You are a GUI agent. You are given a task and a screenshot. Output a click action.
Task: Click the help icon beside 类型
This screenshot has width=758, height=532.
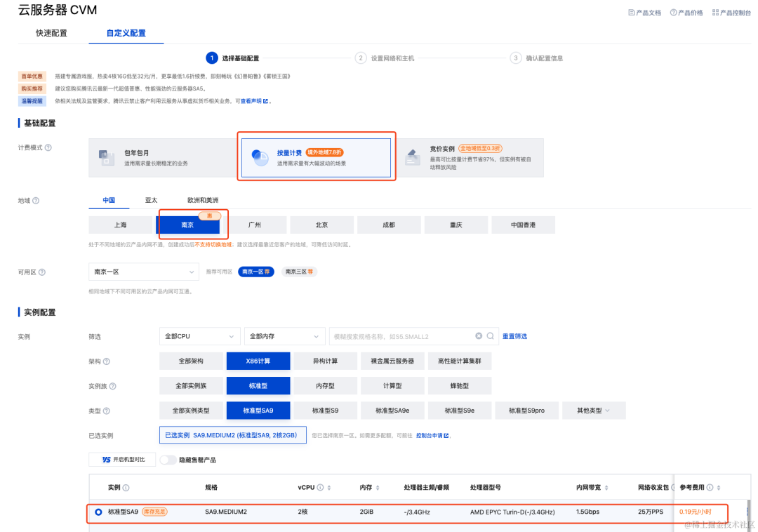(107, 411)
